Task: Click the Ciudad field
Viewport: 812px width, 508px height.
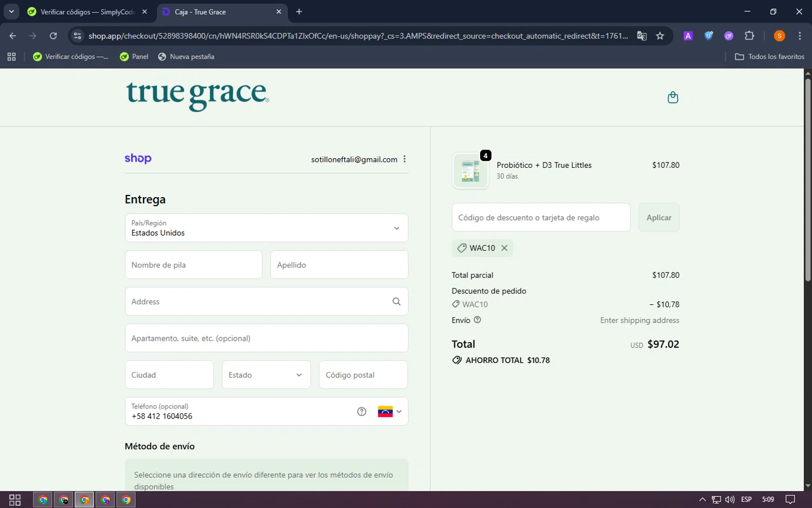Action: [x=169, y=375]
